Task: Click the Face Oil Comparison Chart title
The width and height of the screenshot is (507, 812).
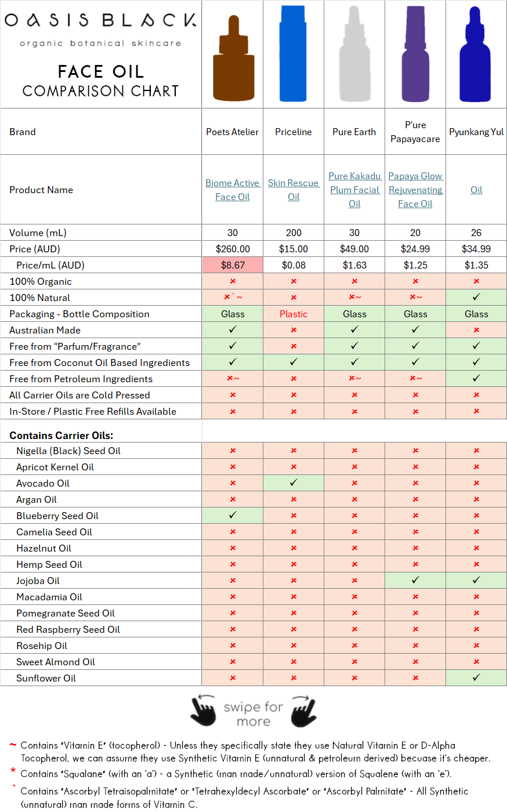Action: tap(100, 81)
